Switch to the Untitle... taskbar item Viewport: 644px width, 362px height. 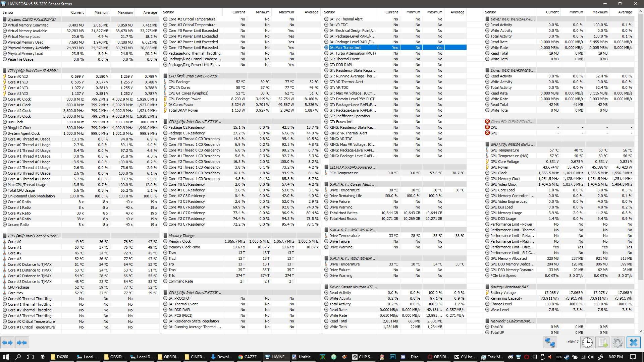click(x=303, y=357)
